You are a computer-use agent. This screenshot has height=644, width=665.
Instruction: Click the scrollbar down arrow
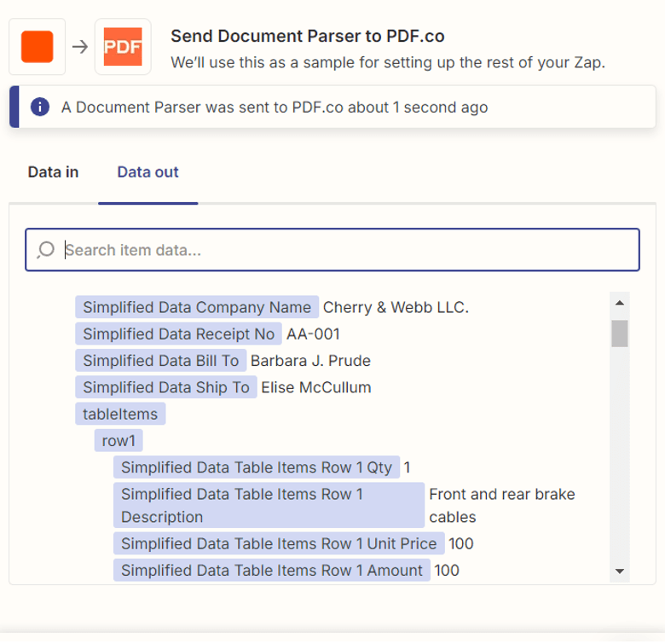(620, 571)
